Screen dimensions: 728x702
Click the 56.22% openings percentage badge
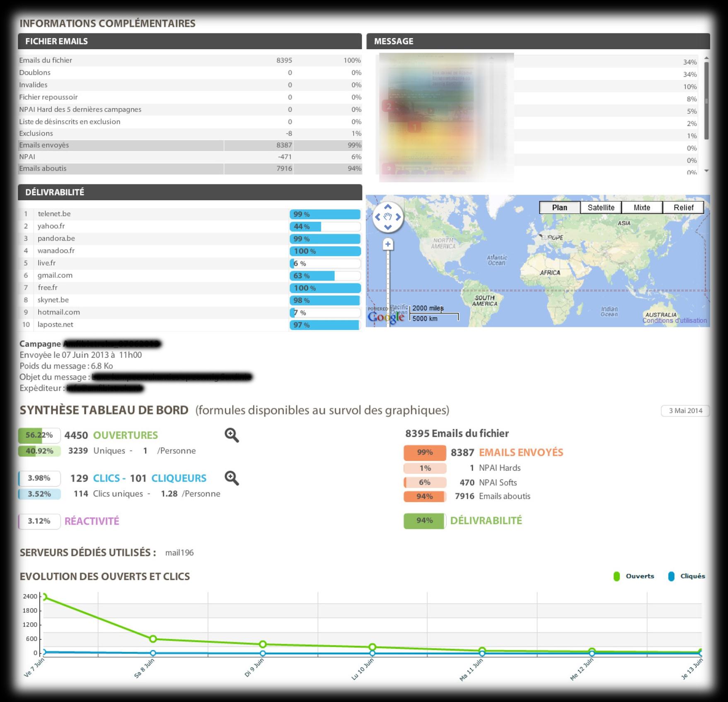(x=39, y=435)
